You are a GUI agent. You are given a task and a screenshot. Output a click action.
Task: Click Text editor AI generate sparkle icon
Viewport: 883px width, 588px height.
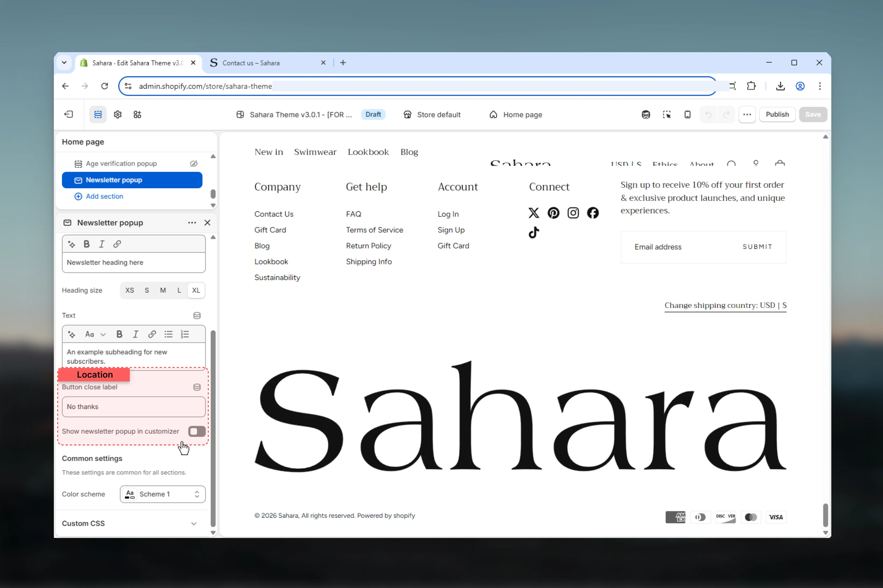(x=71, y=334)
